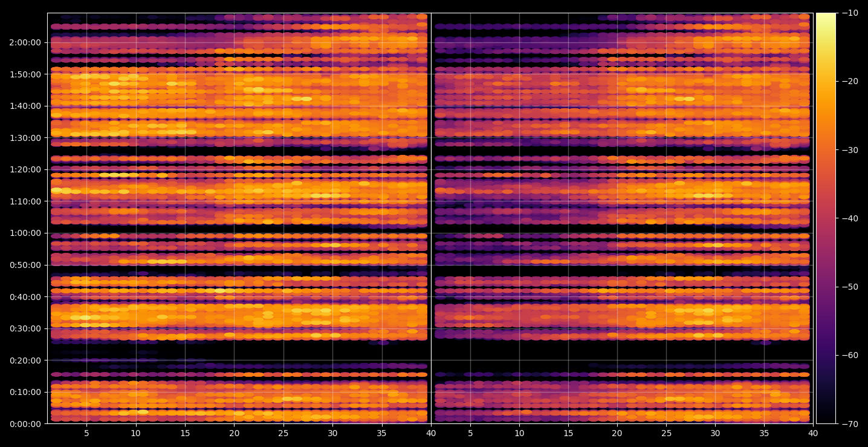Click the −20 colorbar tick label
Image resolution: width=868 pixels, height=447 pixels.
pos(850,82)
